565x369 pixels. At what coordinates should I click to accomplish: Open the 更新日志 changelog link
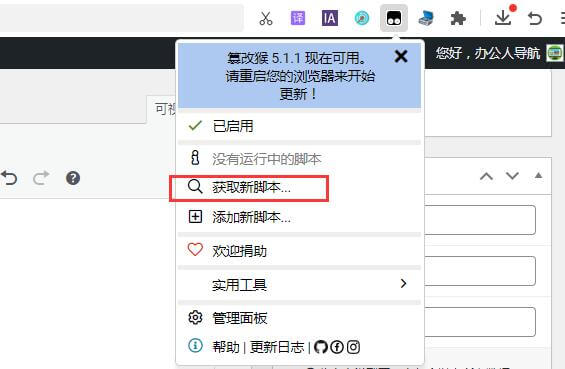click(x=277, y=347)
